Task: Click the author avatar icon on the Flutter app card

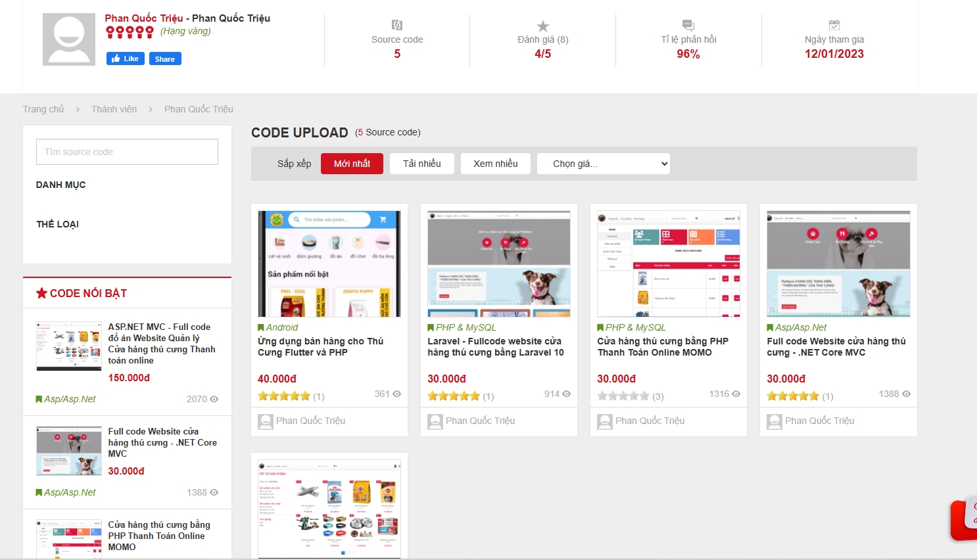Action: coord(266,421)
